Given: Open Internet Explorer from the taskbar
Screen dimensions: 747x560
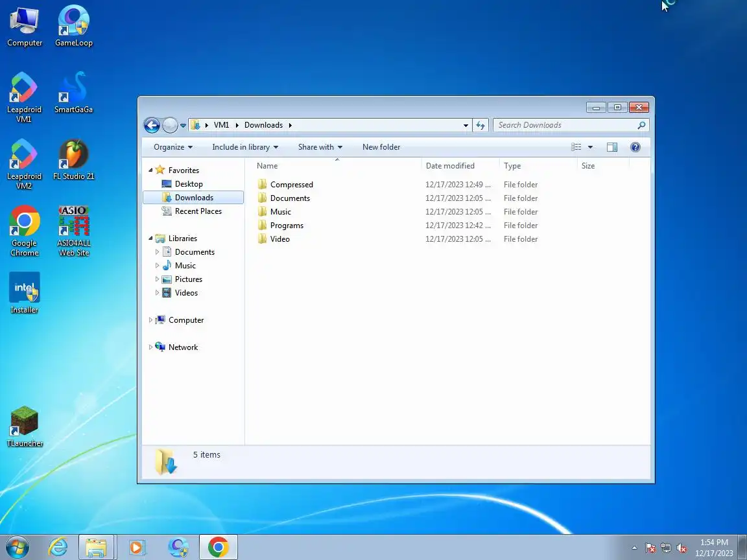Looking at the screenshot, I should coord(58,547).
